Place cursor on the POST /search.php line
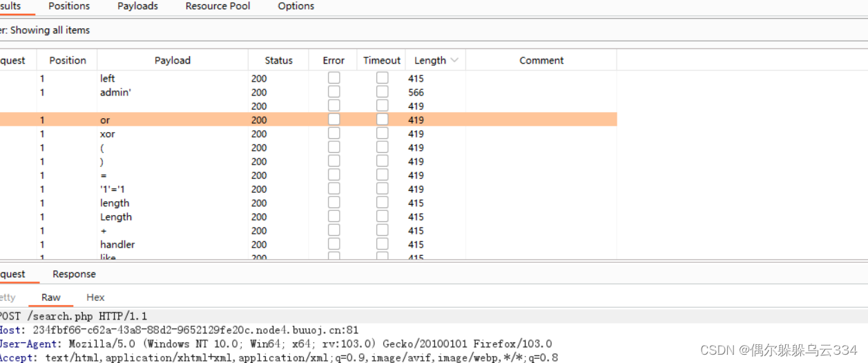This screenshot has height=363, width=868. click(x=74, y=316)
